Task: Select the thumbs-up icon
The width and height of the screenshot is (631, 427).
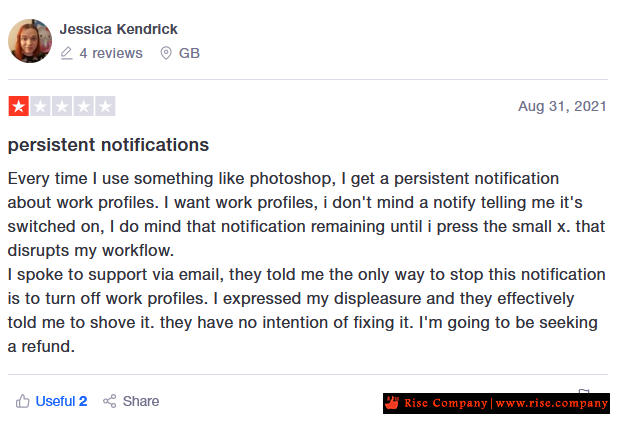Action: [23, 401]
